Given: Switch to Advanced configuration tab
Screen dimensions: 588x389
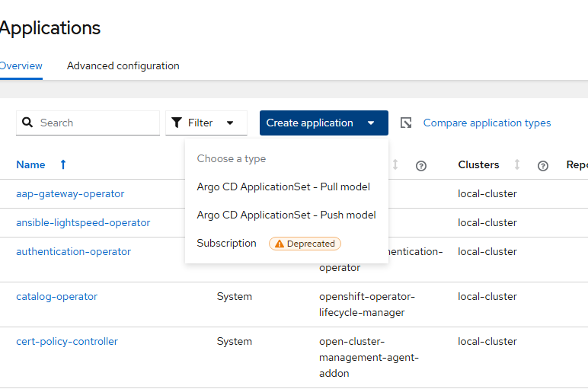Looking at the screenshot, I should click(x=123, y=65).
